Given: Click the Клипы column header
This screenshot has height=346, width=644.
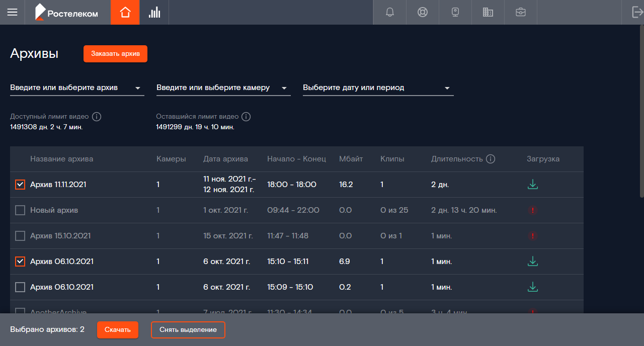Looking at the screenshot, I should 392,159.
